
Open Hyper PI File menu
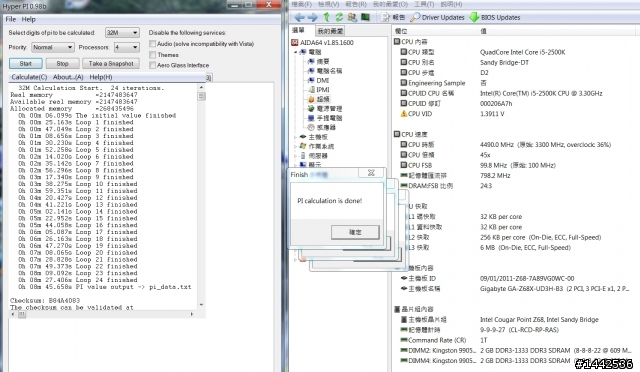pyautogui.click(x=11, y=19)
